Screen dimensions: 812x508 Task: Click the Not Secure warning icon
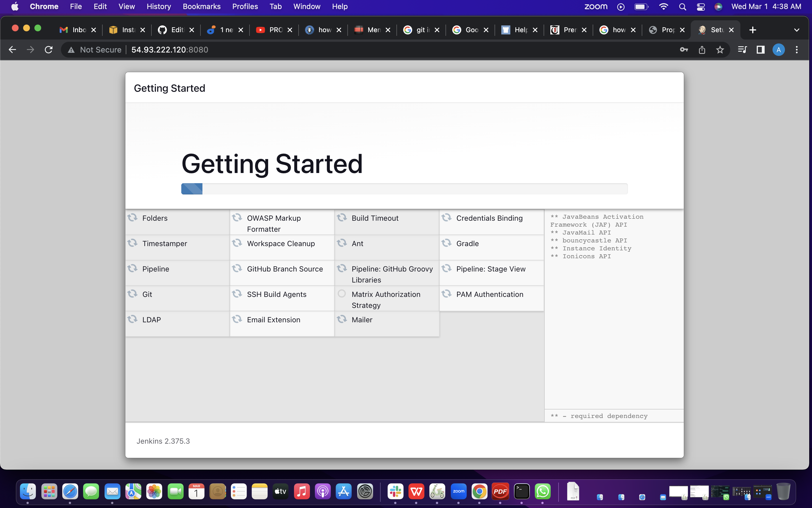[71, 50]
